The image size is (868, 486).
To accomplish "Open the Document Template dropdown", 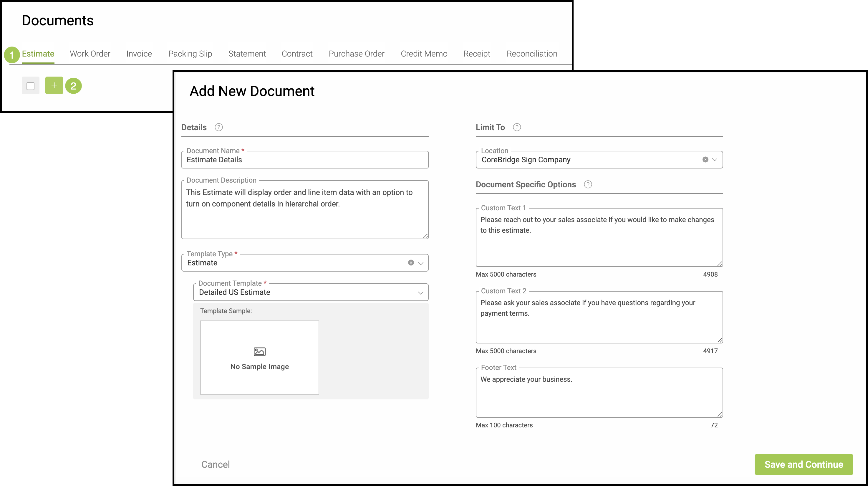I will click(x=420, y=292).
